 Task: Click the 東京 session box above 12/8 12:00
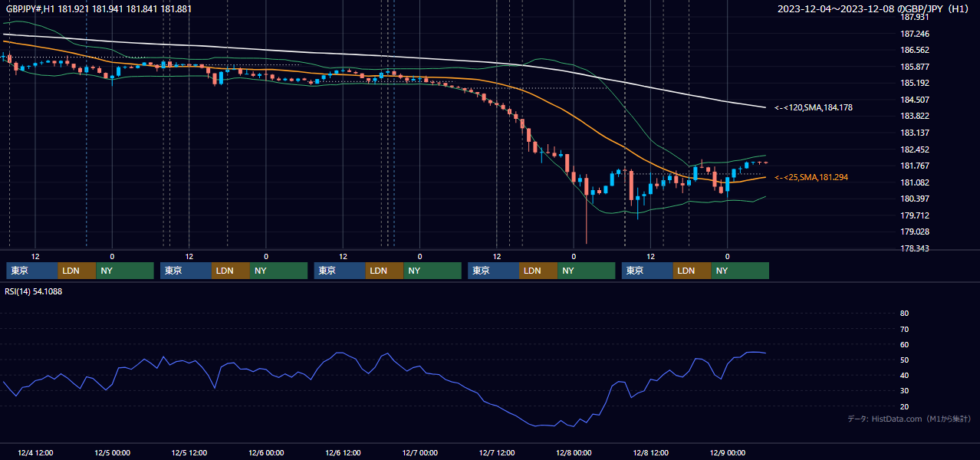(x=648, y=271)
